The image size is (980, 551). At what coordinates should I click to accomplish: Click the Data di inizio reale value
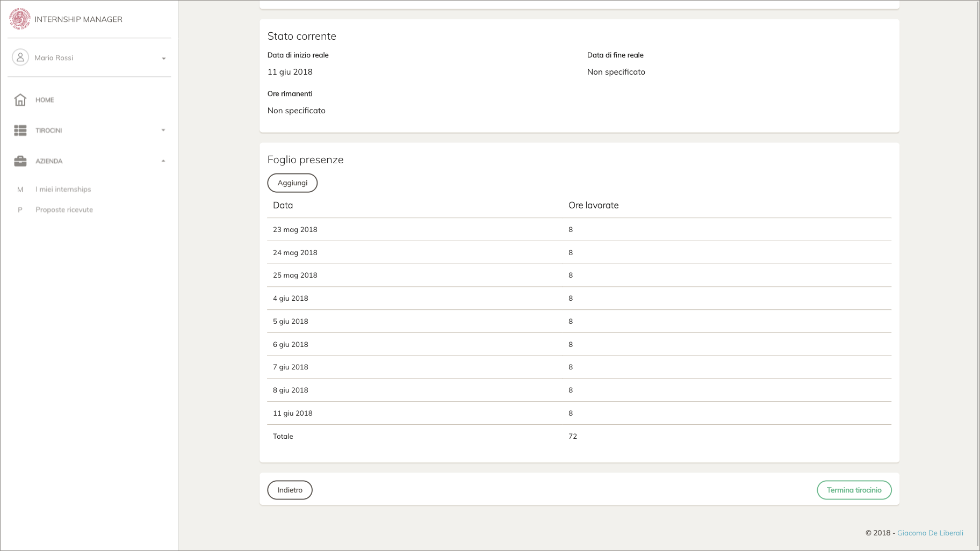290,72
